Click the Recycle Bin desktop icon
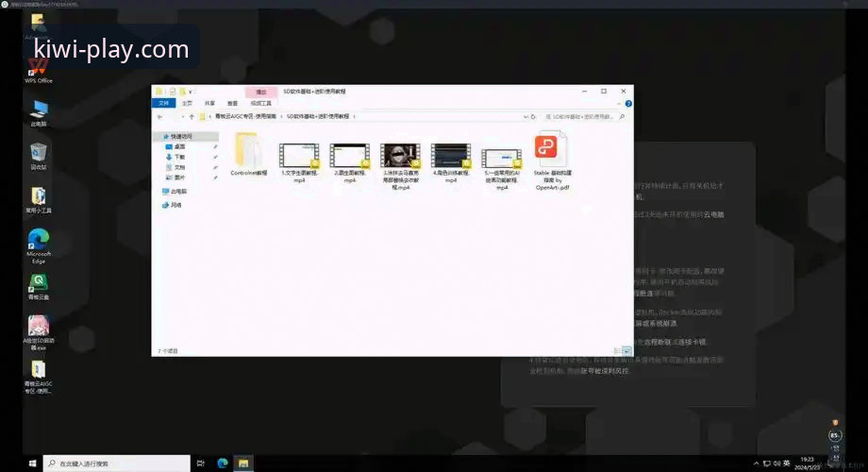Viewport: 868px width, 472px height. click(x=38, y=156)
